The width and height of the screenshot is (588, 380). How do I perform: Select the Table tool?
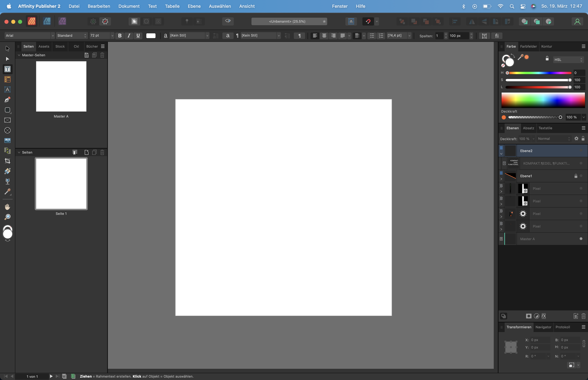click(x=7, y=79)
